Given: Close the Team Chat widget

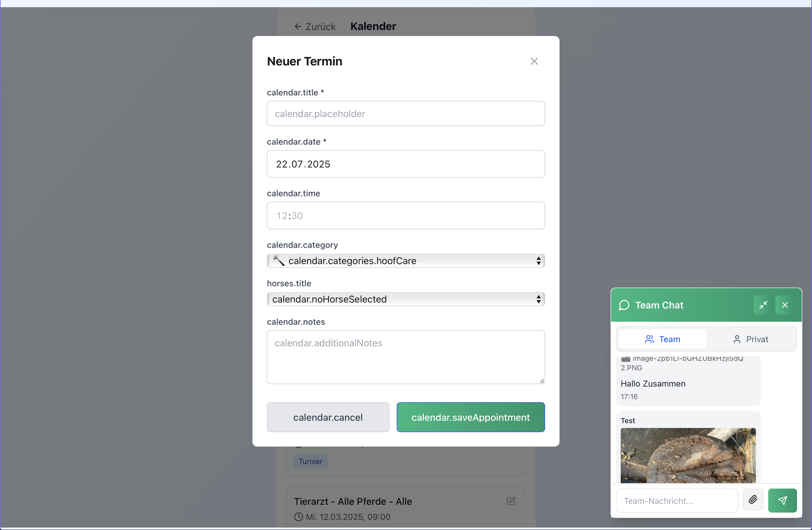Looking at the screenshot, I should tap(785, 305).
